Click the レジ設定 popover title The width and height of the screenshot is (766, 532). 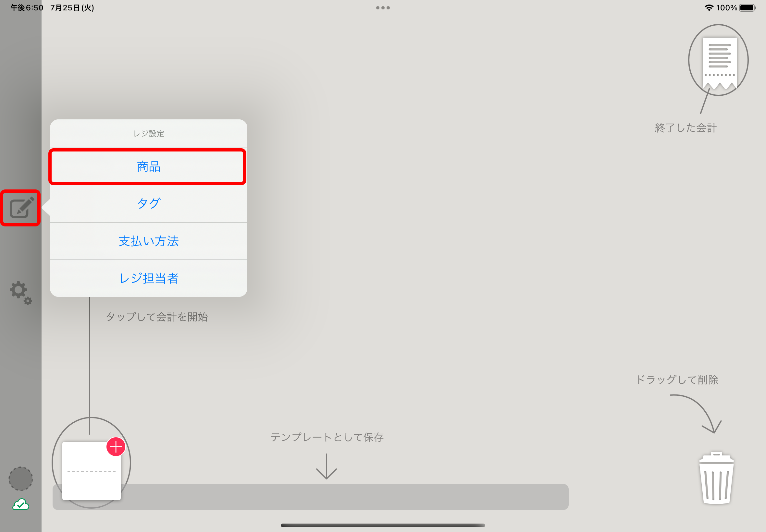148,134
